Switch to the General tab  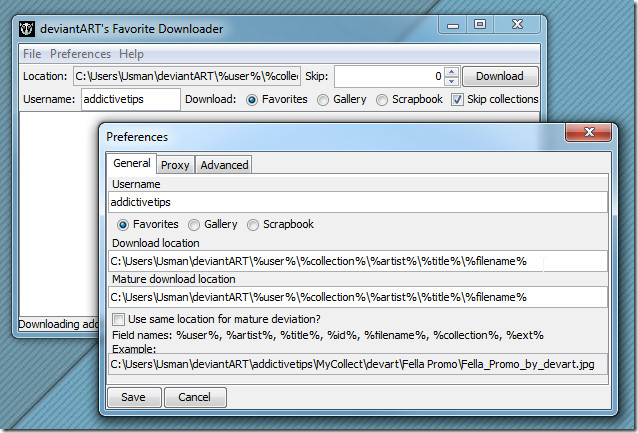[131, 164]
